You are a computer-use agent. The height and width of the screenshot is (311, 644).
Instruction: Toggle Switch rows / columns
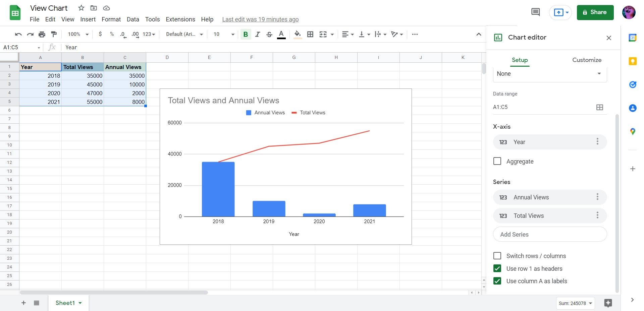(497, 256)
